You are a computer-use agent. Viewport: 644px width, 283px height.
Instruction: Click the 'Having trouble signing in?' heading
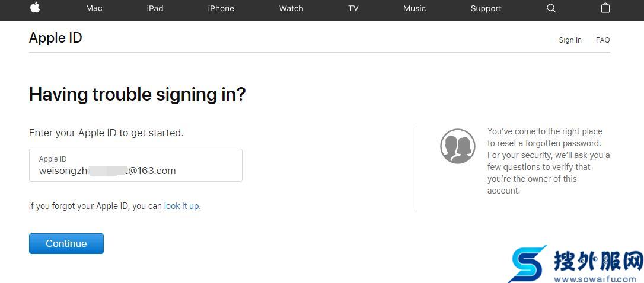point(137,95)
